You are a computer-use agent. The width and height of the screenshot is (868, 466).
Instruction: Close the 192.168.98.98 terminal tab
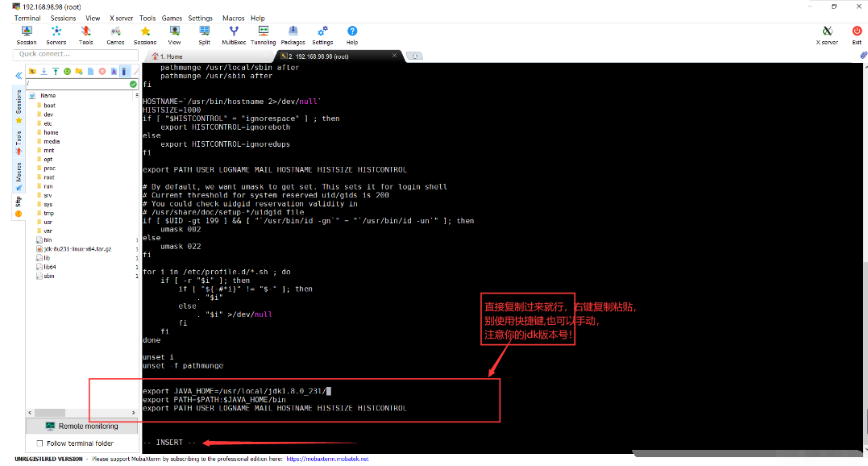coord(395,56)
